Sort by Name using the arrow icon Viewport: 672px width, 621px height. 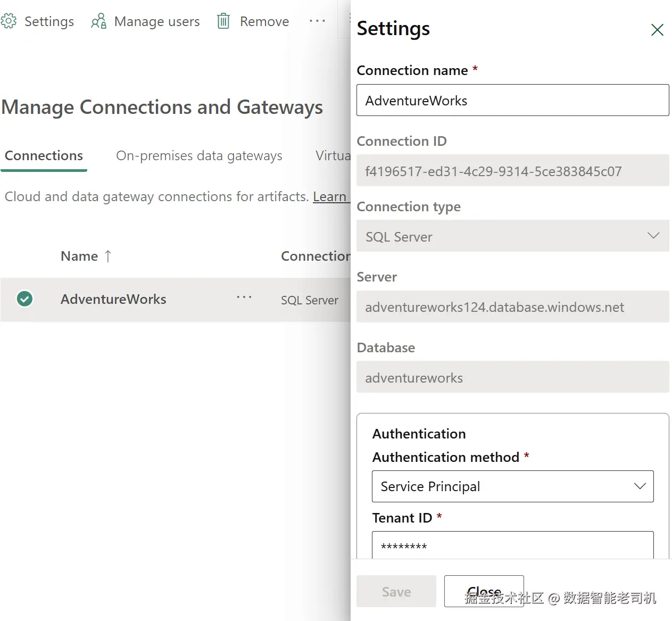108,256
